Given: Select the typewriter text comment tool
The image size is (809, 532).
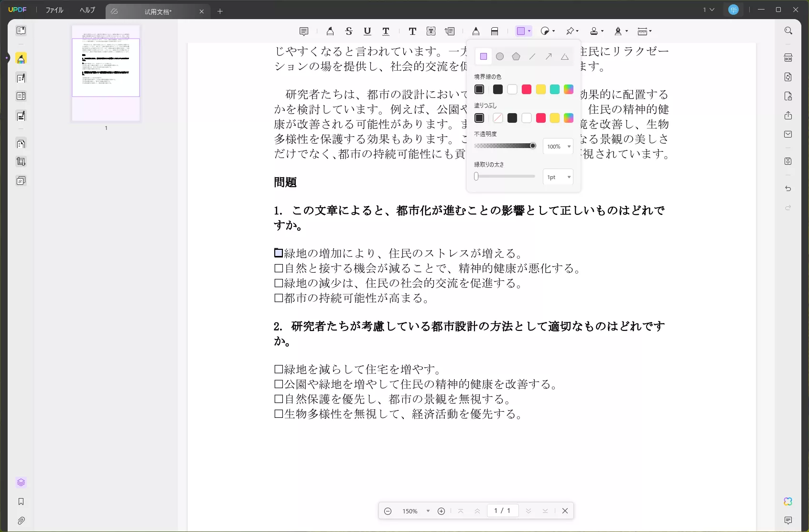Looking at the screenshot, I should click(x=412, y=32).
